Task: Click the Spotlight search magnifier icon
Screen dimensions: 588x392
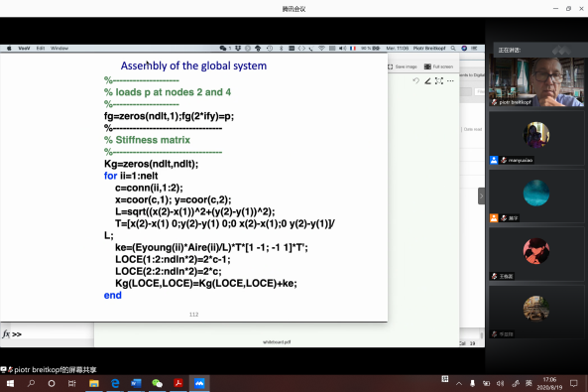Action: click(453, 48)
